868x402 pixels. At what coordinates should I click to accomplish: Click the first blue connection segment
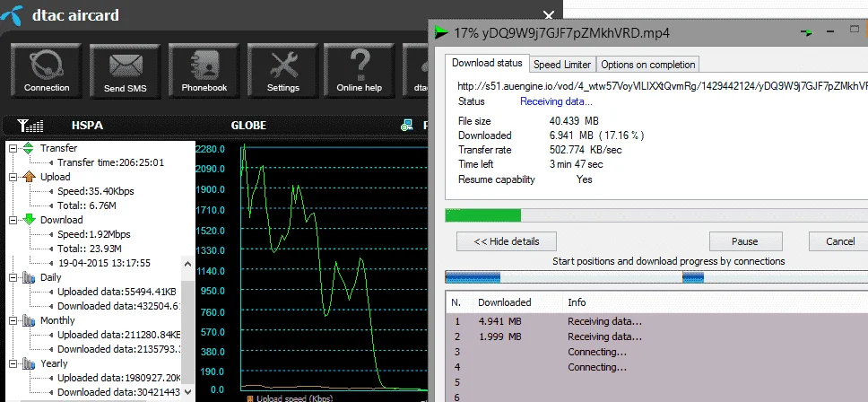point(473,277)
